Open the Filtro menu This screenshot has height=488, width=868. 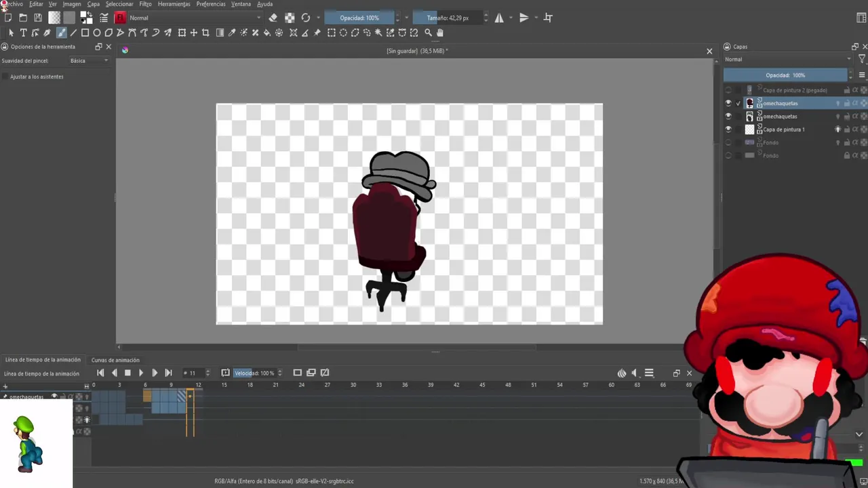(145, 4)
